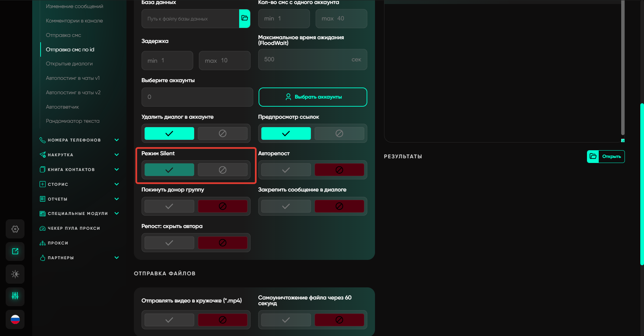Expand the Накрутка menu section

click(x=116, y=155)
